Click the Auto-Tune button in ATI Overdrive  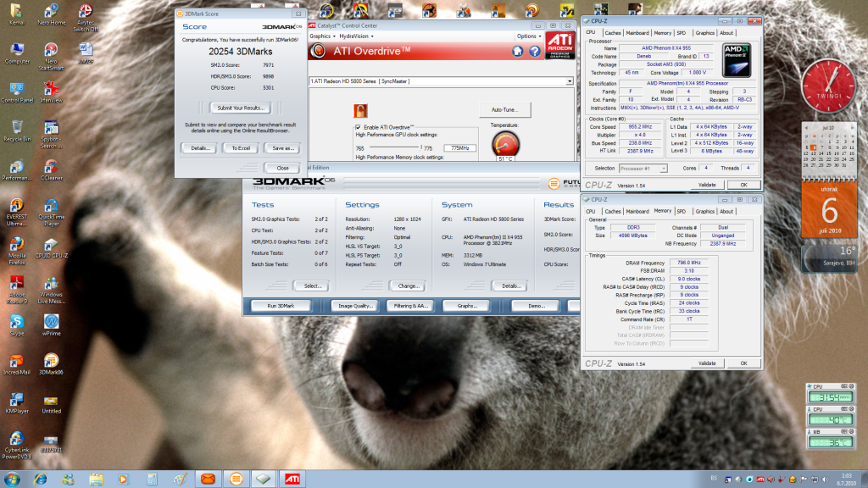click(505, 109)
